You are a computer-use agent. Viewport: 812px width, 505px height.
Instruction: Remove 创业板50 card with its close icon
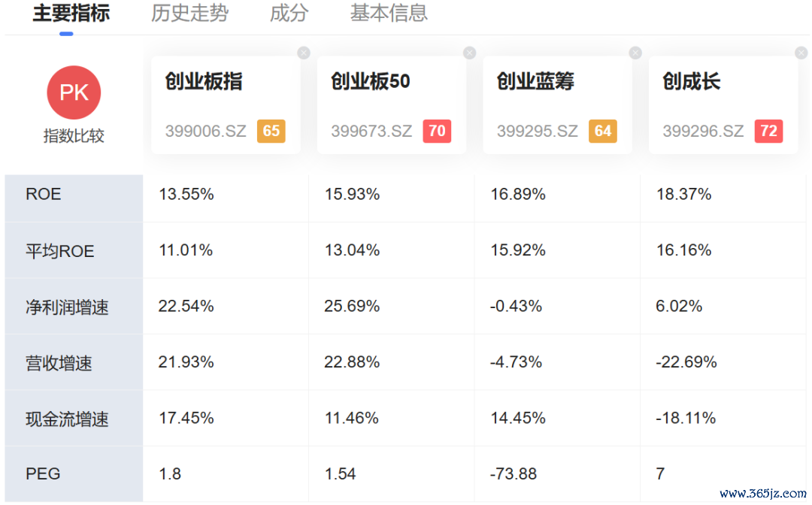[470, 53]
